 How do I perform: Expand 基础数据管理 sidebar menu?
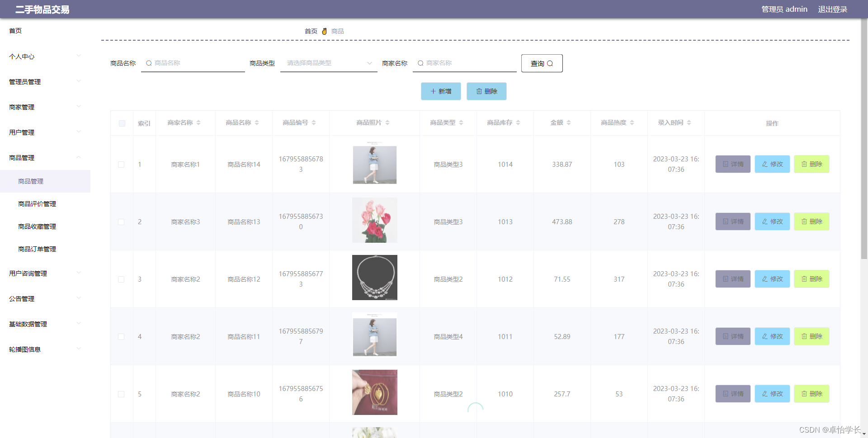[x=45, y=324]
